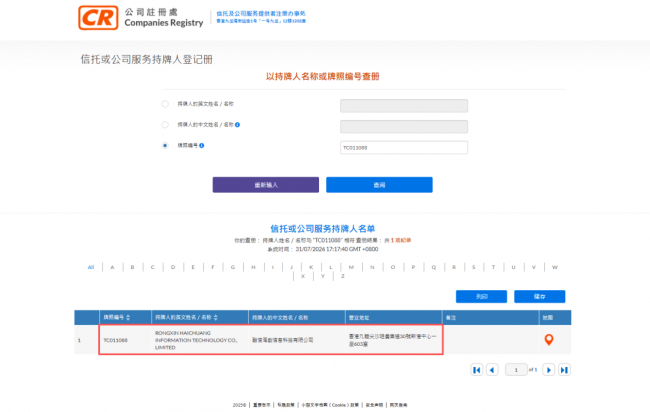Open the Cookie policy footer link
650x412 pixels.
(330, 405)
